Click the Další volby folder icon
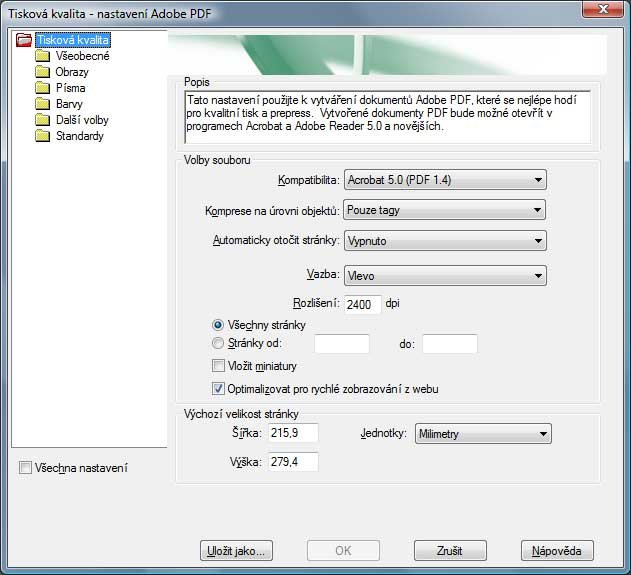 (x=42, y=120)
